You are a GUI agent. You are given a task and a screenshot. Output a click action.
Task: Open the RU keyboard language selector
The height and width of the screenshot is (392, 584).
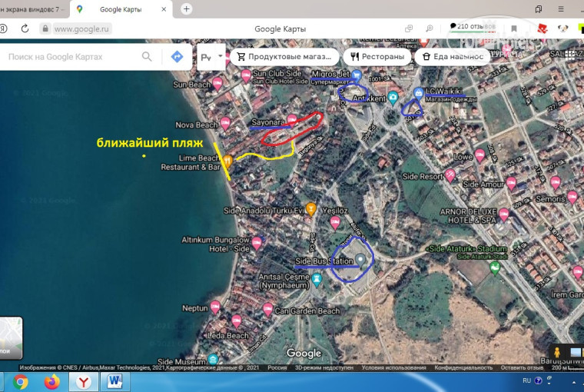coord(526,380)
